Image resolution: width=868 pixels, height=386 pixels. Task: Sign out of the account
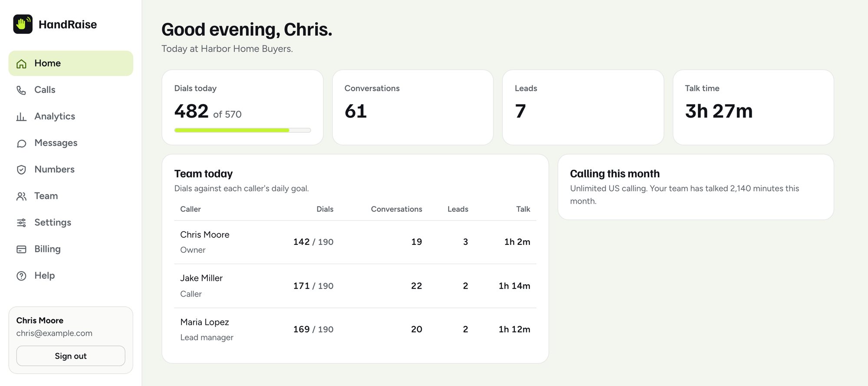pyautogui.click(x=71, y=356)
